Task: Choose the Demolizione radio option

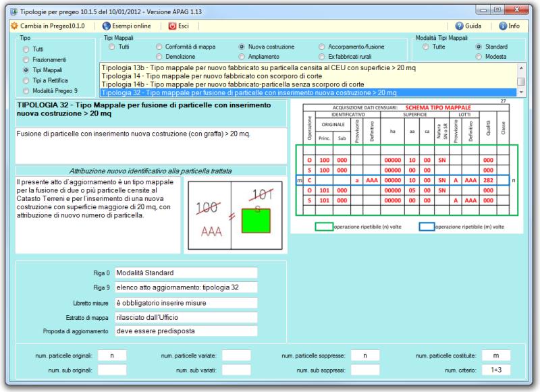Action: [x=159, y=57]
